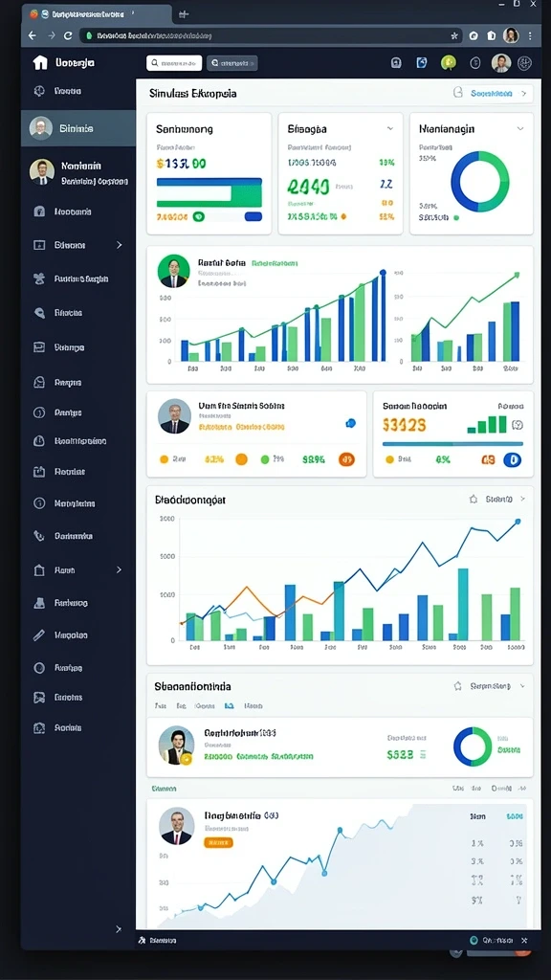551x980 pixels.
Task: Click the blue progress bar in the revenue card
Action: click(452, 444)
